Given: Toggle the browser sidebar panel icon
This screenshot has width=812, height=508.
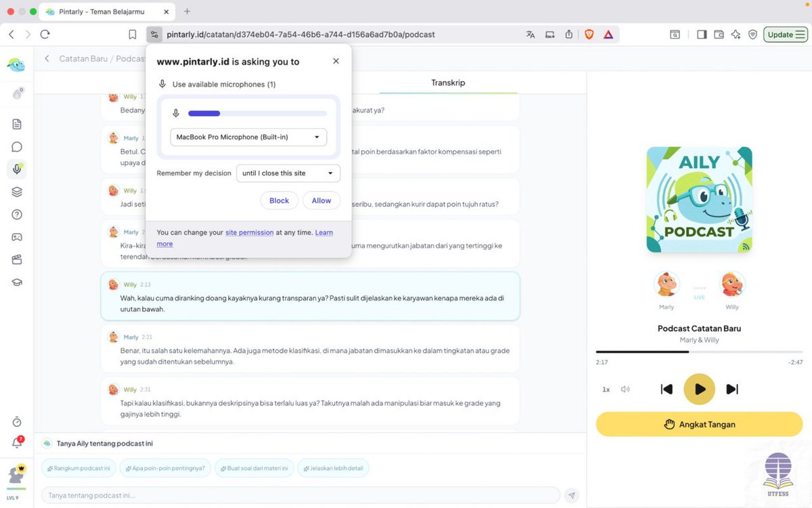Looking at the screenshot, I should (x=701, y=34).
